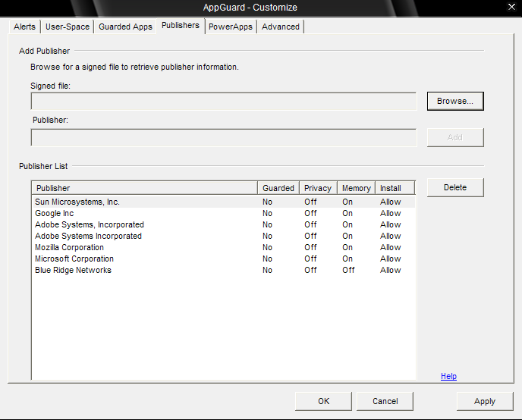The image size is (522, 420).
Task: Select the Sun Microsystems, Inc. row
Action: (224, 202)
